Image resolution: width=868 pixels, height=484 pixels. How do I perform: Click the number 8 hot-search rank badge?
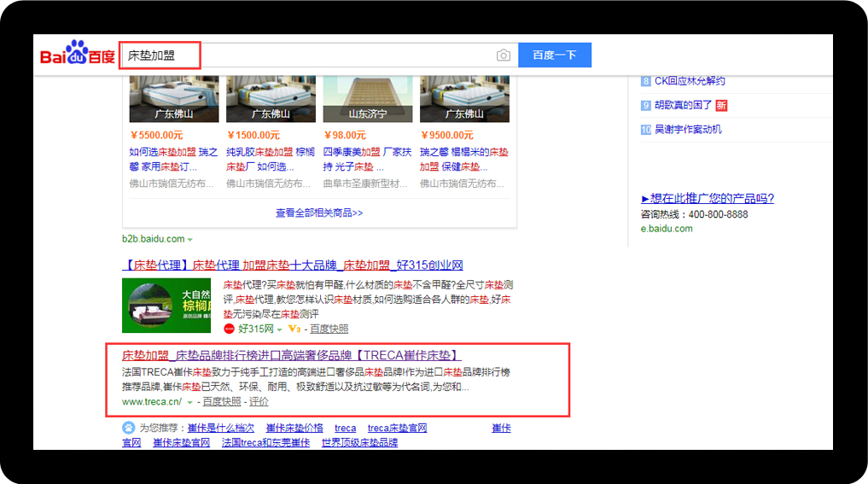point(645,81)
